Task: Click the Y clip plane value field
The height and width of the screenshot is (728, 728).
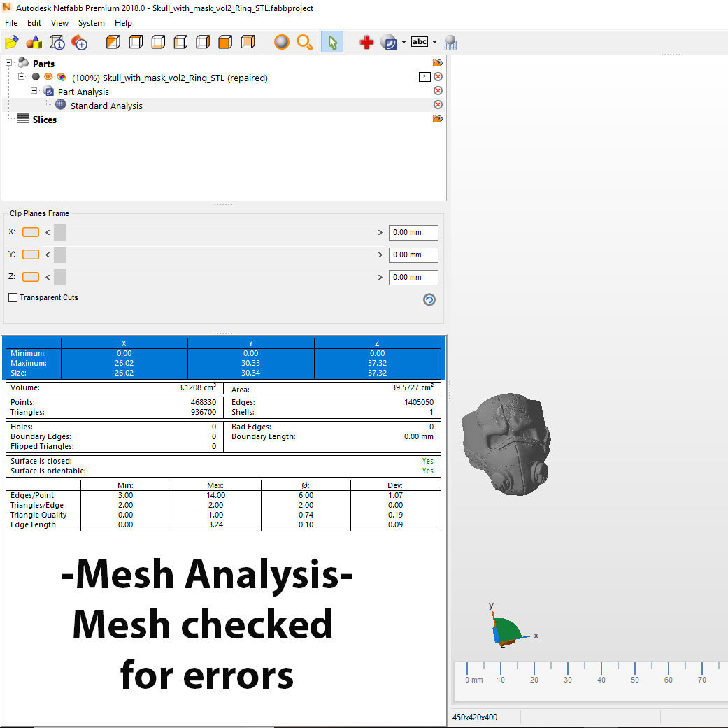Action: [413, 255]
